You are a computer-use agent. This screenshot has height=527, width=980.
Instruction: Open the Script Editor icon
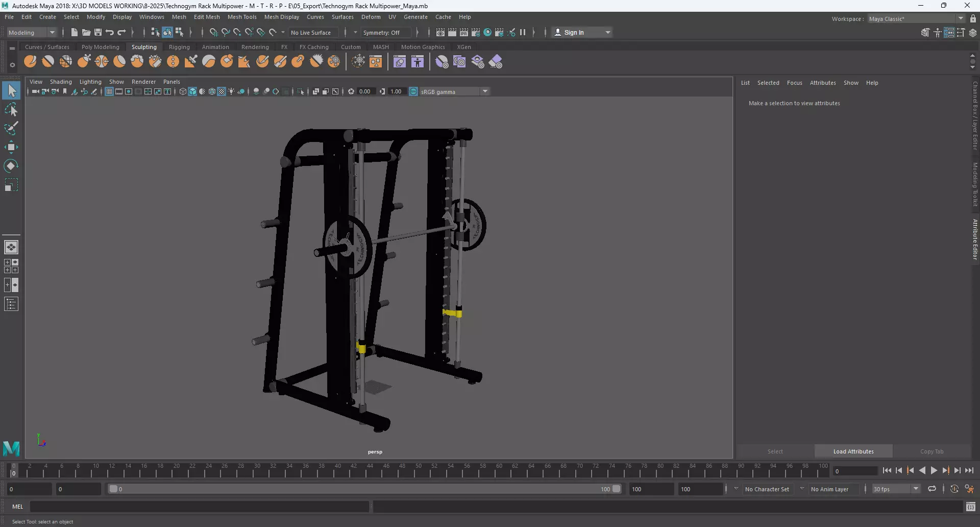pyautogui.click(x=971, y=507)
